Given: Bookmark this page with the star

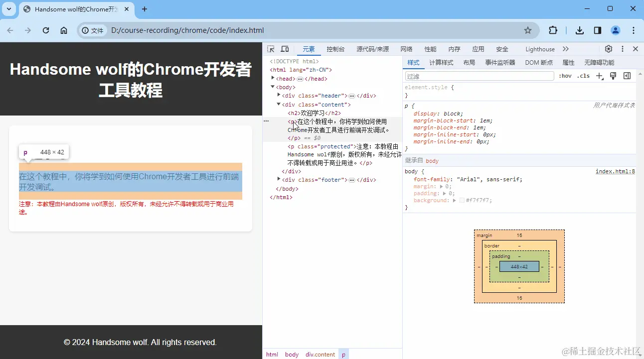Looking at the screenshot, I should (x=528, y=30).
